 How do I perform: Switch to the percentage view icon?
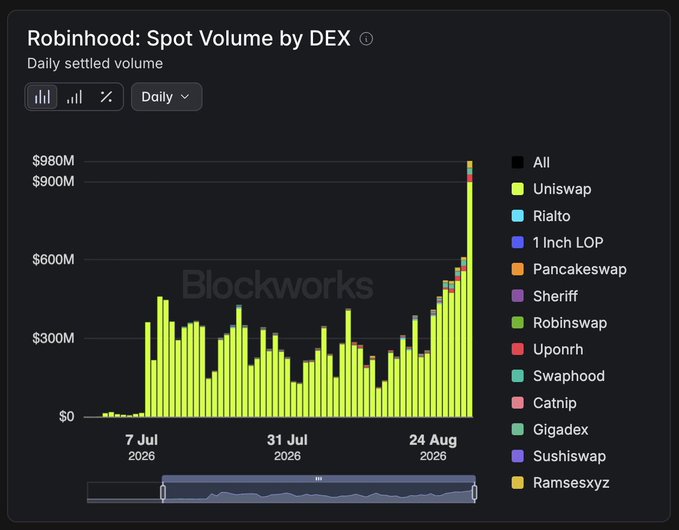click(x=106, y=97)
